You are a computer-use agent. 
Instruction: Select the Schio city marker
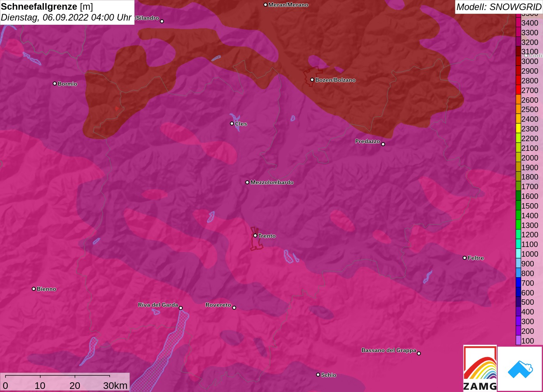318,375
